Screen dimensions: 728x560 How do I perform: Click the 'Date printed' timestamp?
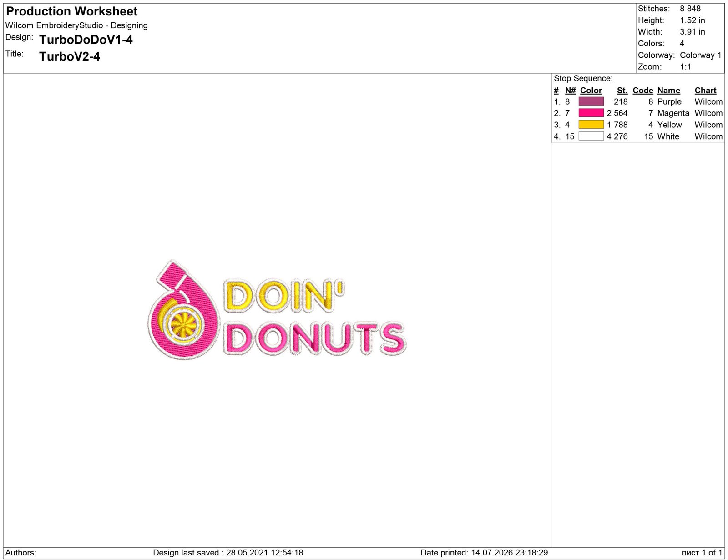(484, 553)
